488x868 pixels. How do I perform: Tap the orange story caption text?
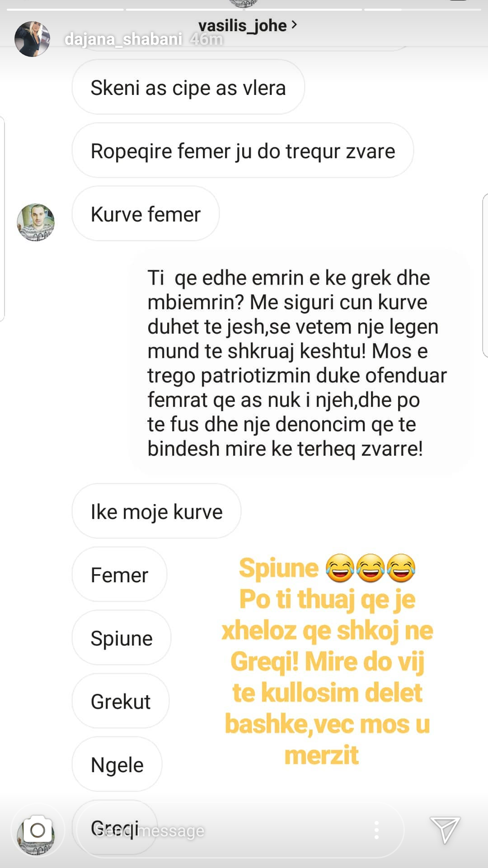[x=327, y=661]
